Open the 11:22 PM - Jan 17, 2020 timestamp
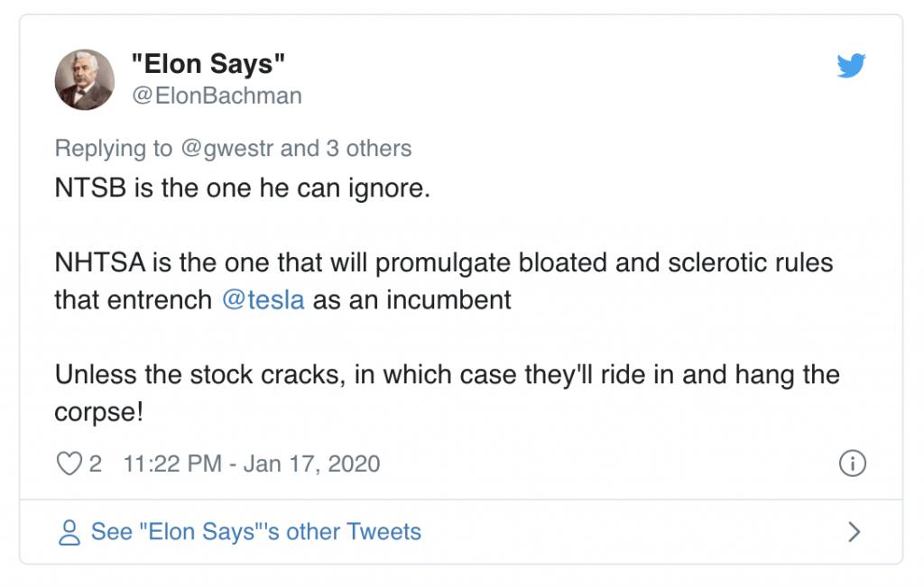The image size is (924, 587). [251, 464]
